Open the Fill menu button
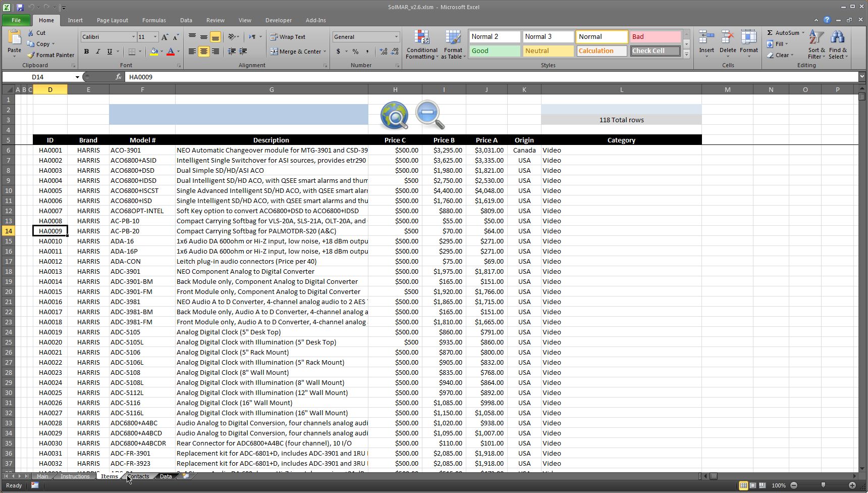The width and height of the screenshot is (868, 493). 778,44
